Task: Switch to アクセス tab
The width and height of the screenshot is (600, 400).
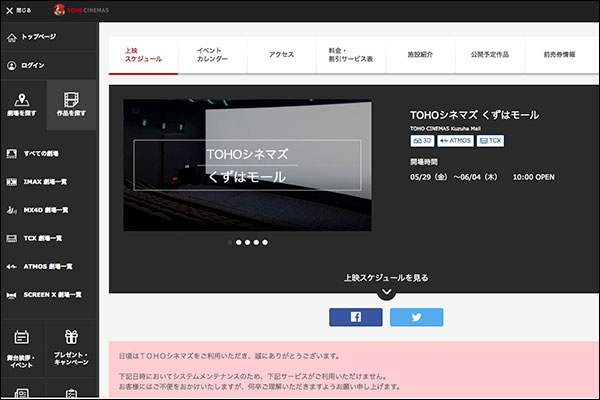Action: point(281,54)
